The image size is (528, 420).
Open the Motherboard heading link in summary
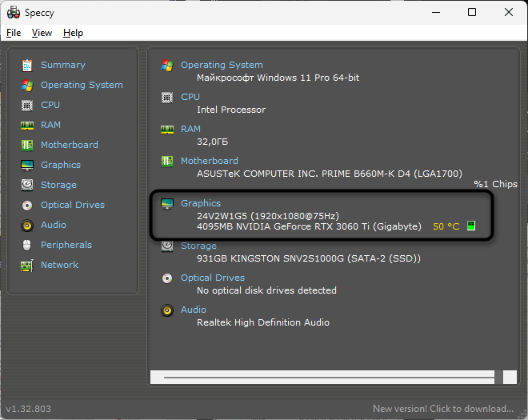click(x=210, y=161)
